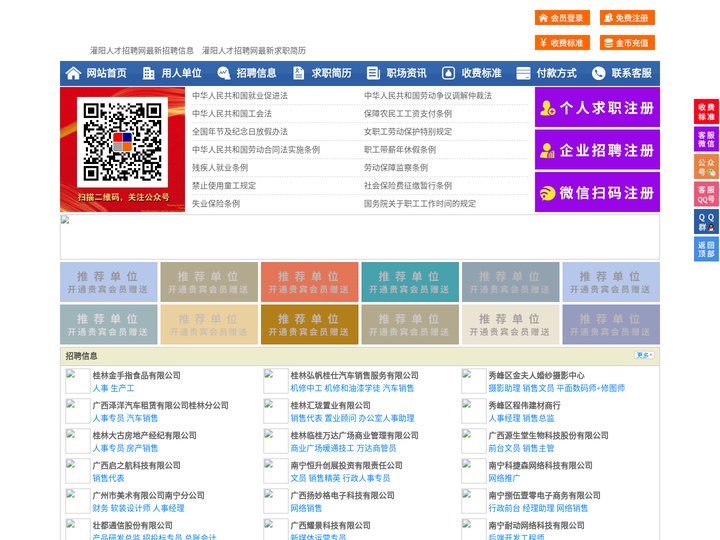Open 中华人民共和国就业促进法 link

[x=240, y=96]
